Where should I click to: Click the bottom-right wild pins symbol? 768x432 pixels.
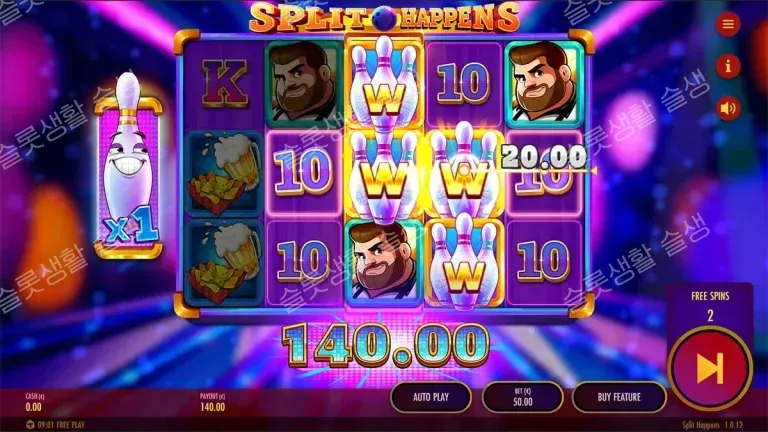tap(463, 263)
